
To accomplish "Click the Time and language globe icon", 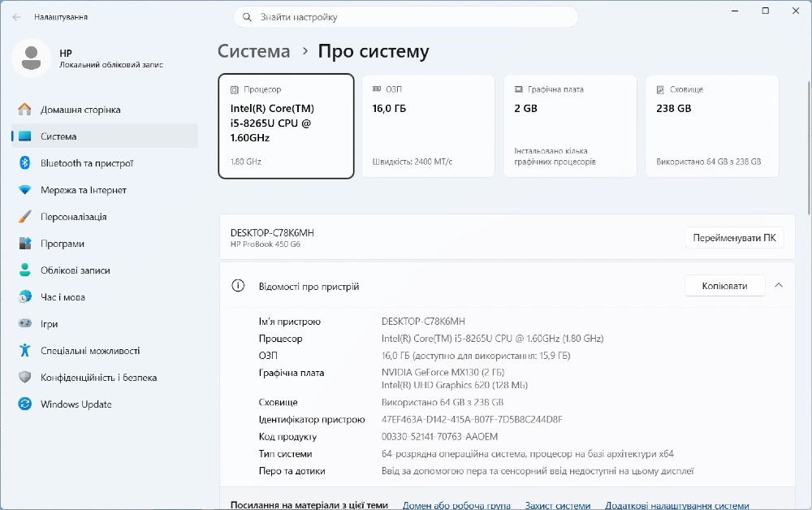I will click(x=24, y=296).
